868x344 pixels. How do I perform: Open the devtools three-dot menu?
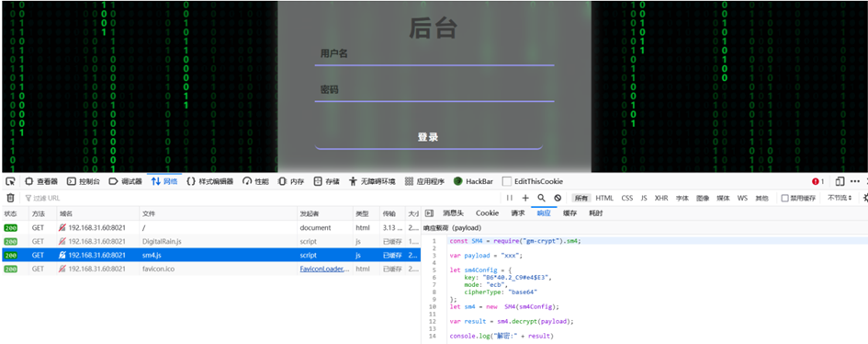pos(855,181)
